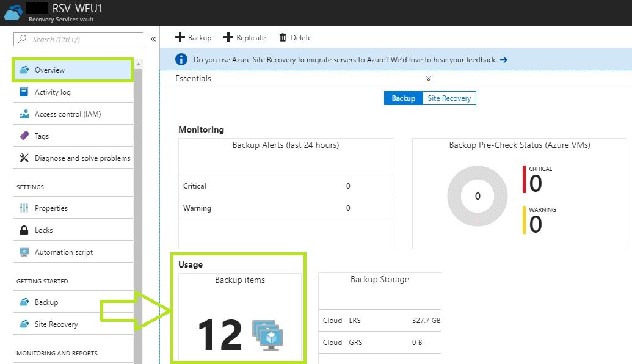Screen dimensions: 632x364
Task: Click the Diagnose wrench icon
Action: tap(24, 158)
